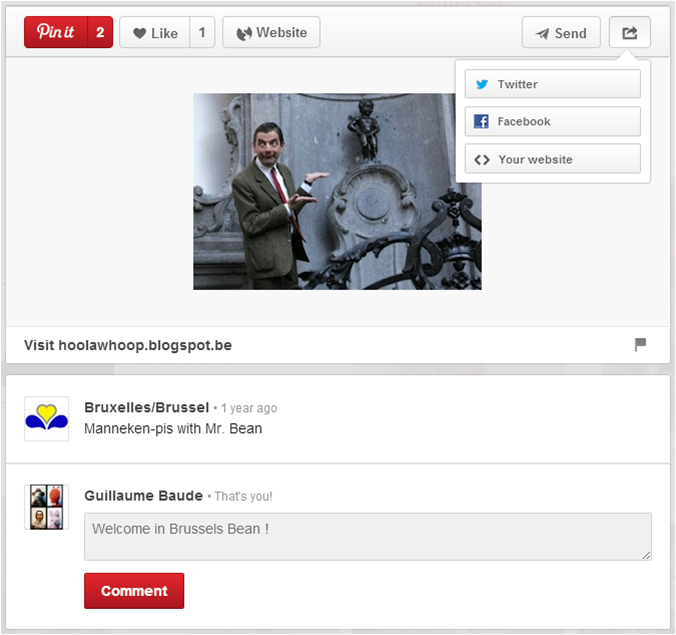Open the Mr. Bean pin image

tap(337, 191)
